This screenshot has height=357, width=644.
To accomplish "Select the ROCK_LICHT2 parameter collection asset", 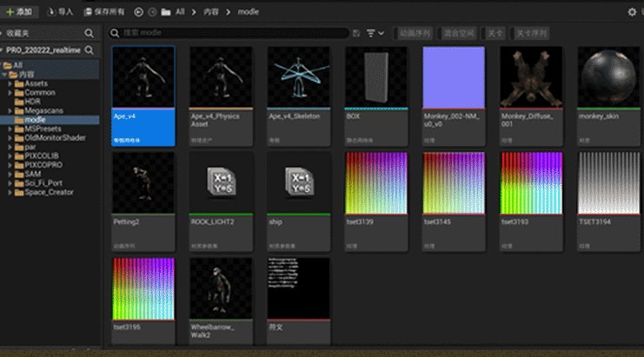I will [221, 202].
